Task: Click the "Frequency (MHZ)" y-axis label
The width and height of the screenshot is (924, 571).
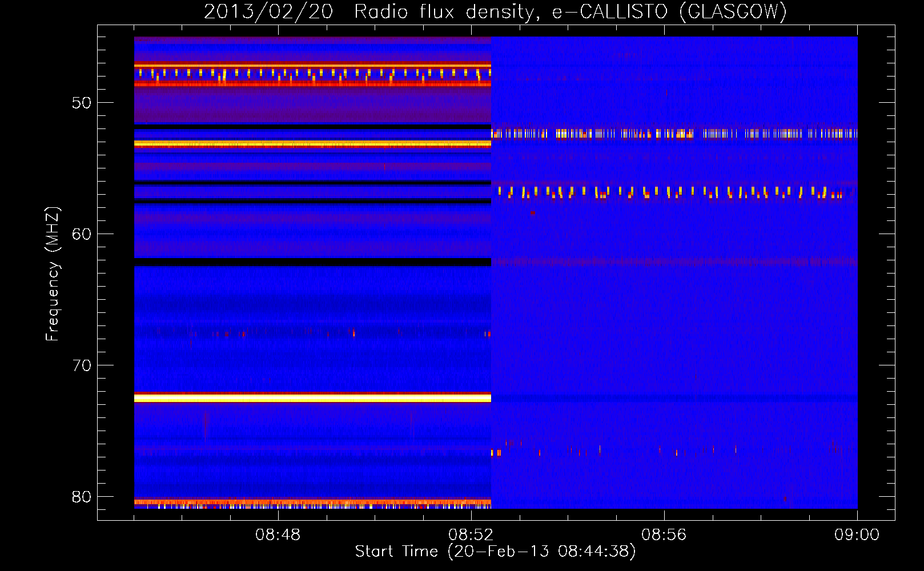Action: (53, 274)
